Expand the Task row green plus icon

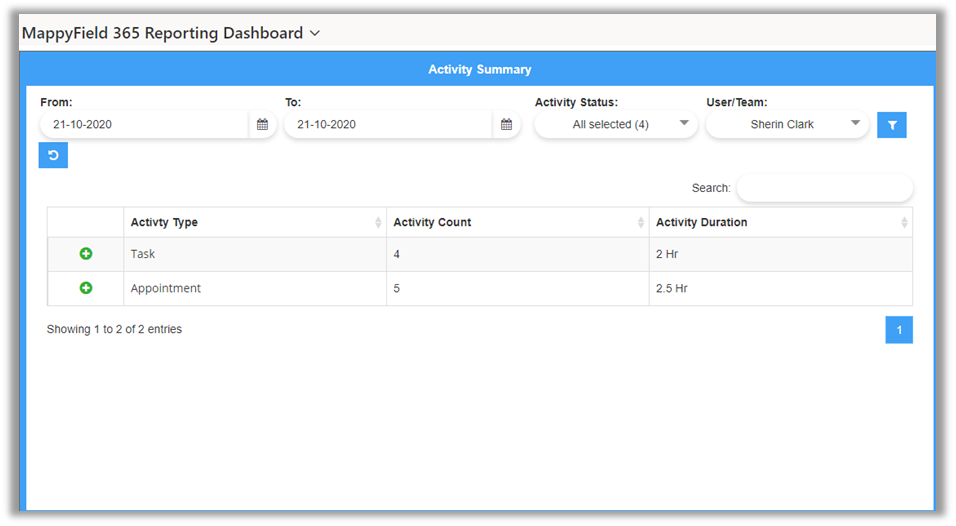tap(86, 254)
